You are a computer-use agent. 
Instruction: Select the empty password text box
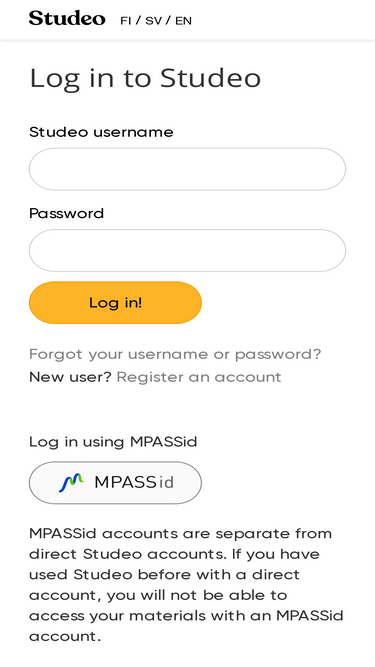click(x=188, y=251)
